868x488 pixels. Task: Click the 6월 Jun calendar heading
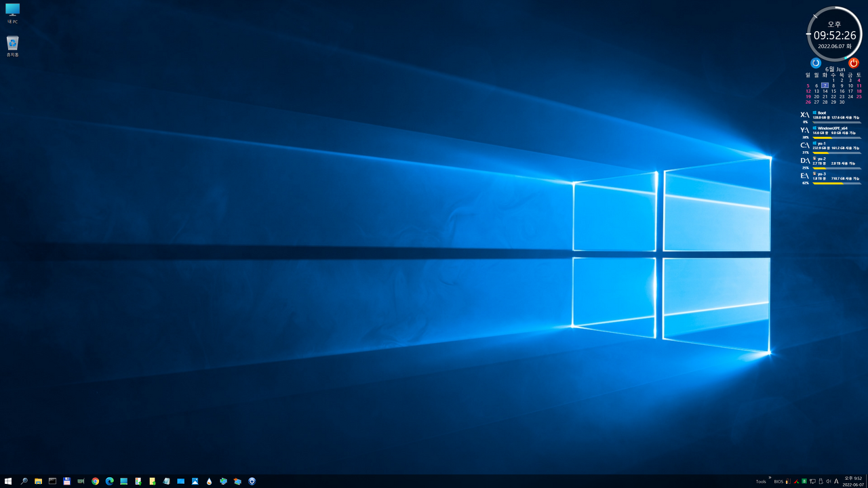coord(835,69)
